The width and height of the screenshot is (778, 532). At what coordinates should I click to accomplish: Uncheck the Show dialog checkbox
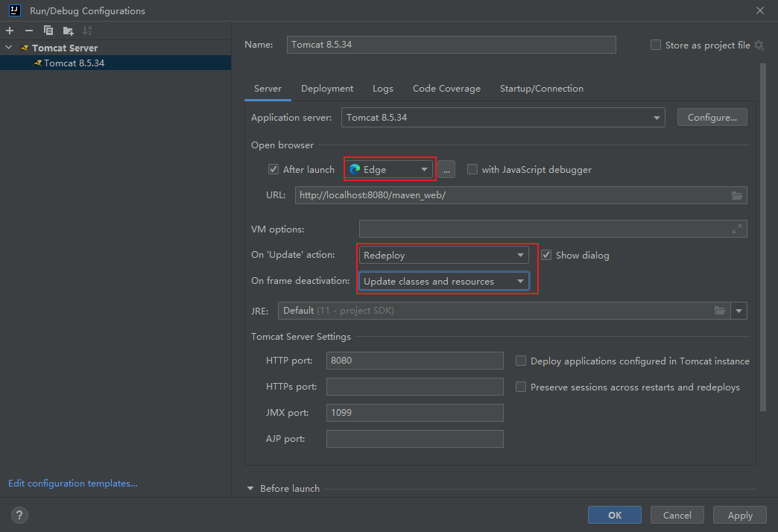coord(546,255)
